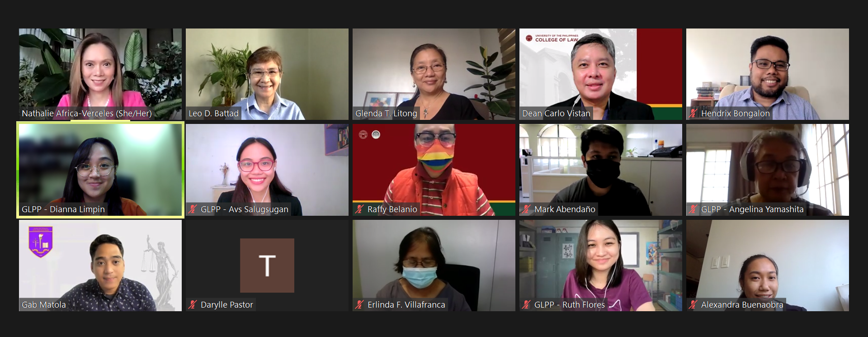Click muted mic icon beside Mark Abendaño
868x337 pixels.
pyautogui.click(x=526, y=209)
